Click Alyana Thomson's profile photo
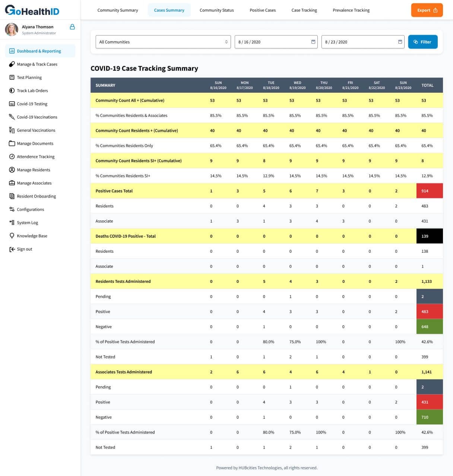Viewport: 453px width, 476px height. (x=12, y=29)
